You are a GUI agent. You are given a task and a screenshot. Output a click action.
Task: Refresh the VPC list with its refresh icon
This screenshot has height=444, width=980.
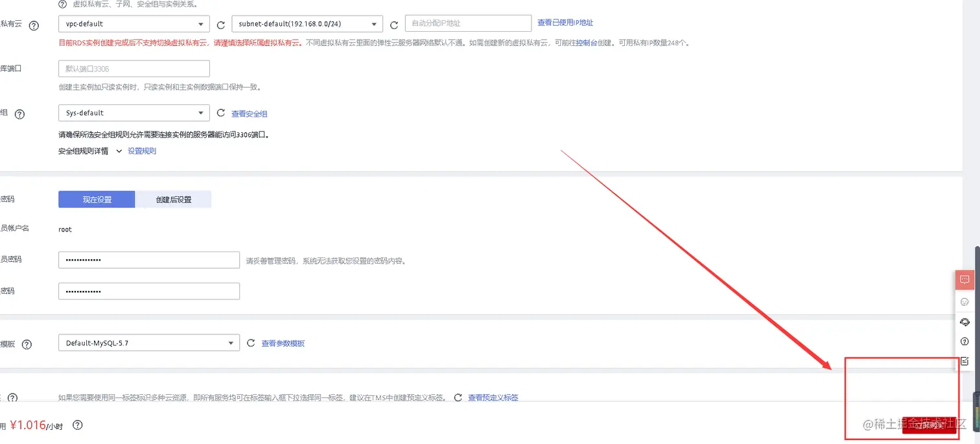click(x=221, y=23)
